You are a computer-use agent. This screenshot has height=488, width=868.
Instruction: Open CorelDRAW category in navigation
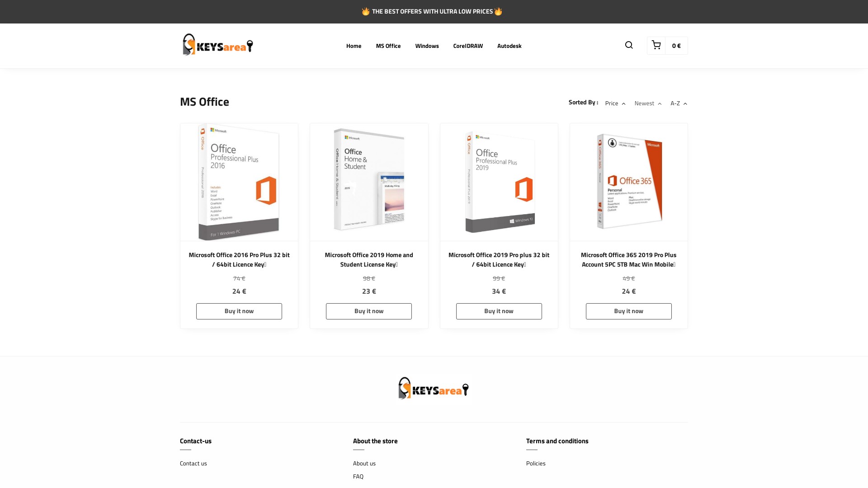click(x=468, y=46)
